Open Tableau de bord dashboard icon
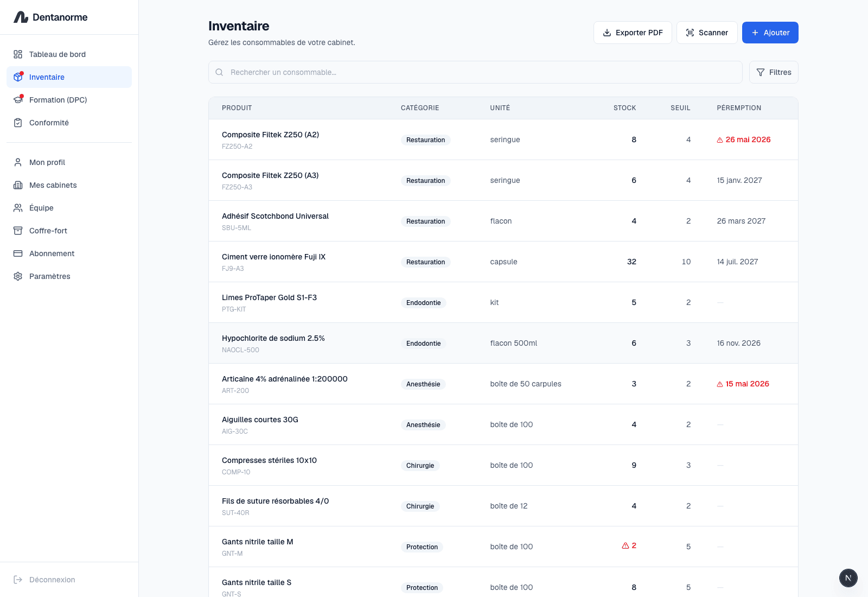 (x=18, y=54)
